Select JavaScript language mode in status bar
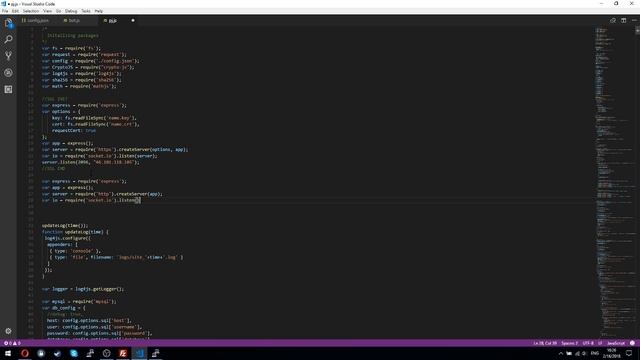The height and width of the screenshot is (360, 640). (616, 343)
